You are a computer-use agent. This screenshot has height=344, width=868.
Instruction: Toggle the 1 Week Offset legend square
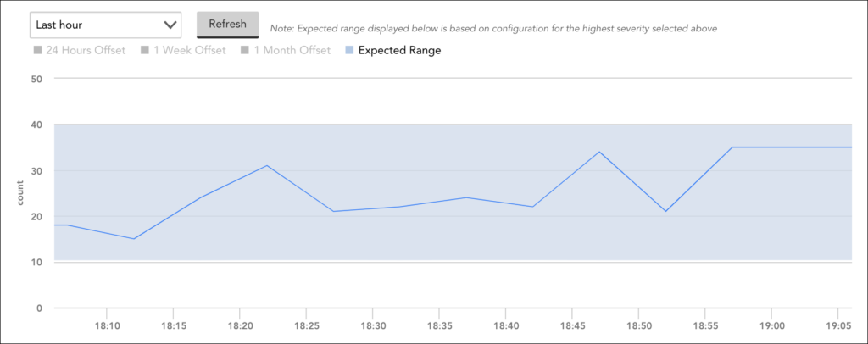click(x=145, y=50)
